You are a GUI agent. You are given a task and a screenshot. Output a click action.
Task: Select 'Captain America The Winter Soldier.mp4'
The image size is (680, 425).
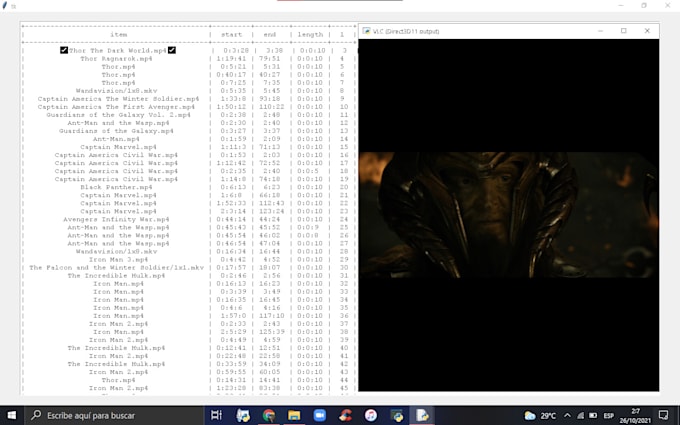pyautogui.click(x=118, y=99)
